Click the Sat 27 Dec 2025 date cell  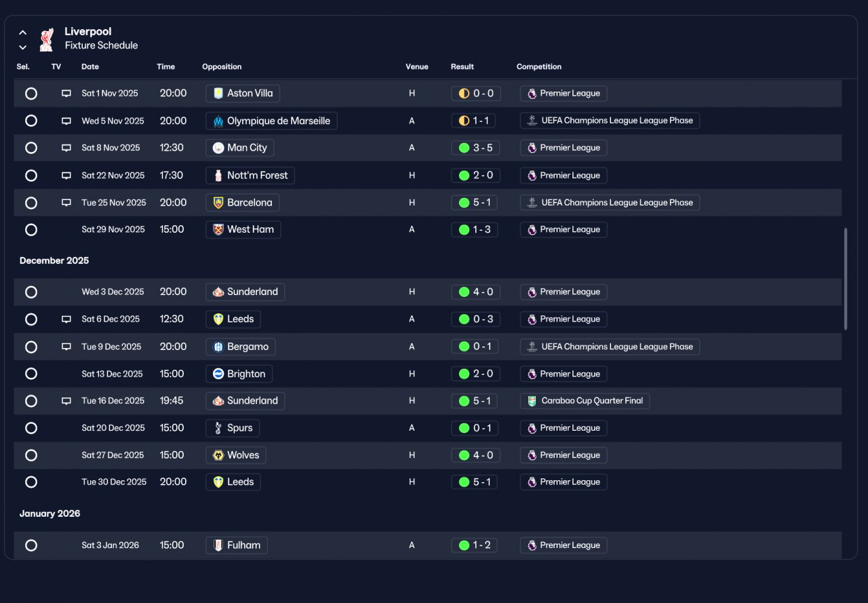[113, 455]
